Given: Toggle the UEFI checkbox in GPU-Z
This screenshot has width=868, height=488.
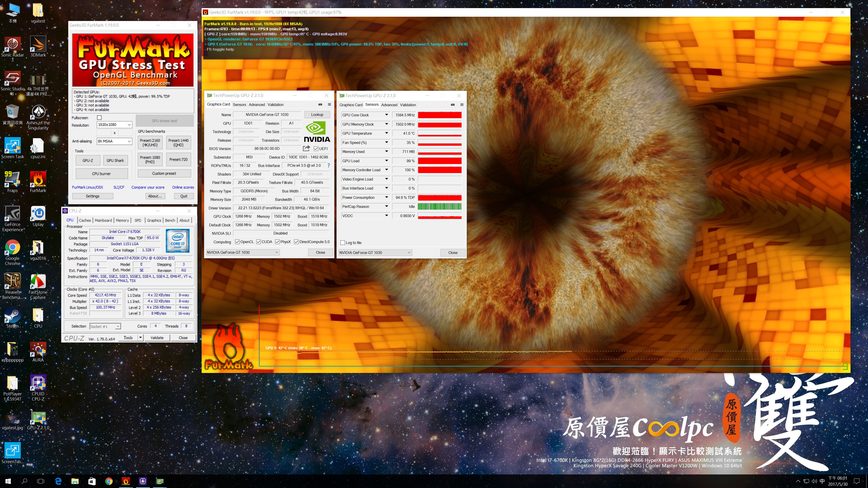Looking at the screenshot, I should 316,148.
